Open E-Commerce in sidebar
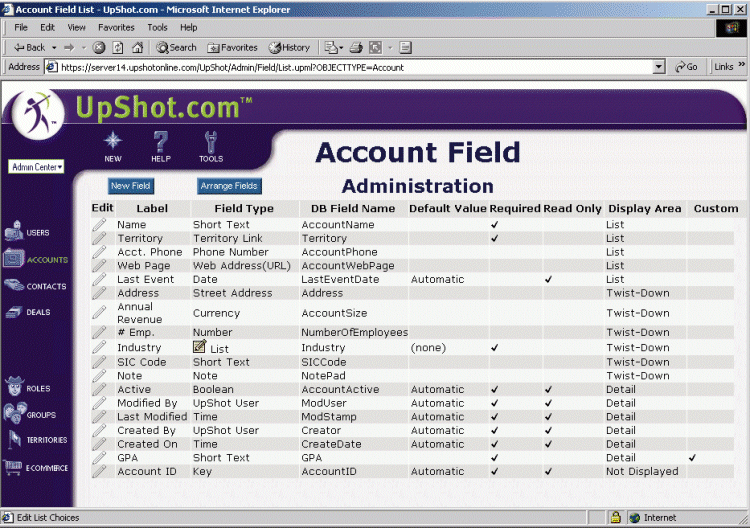The height and width of the screenshot is (528, 750). (36, 467)
